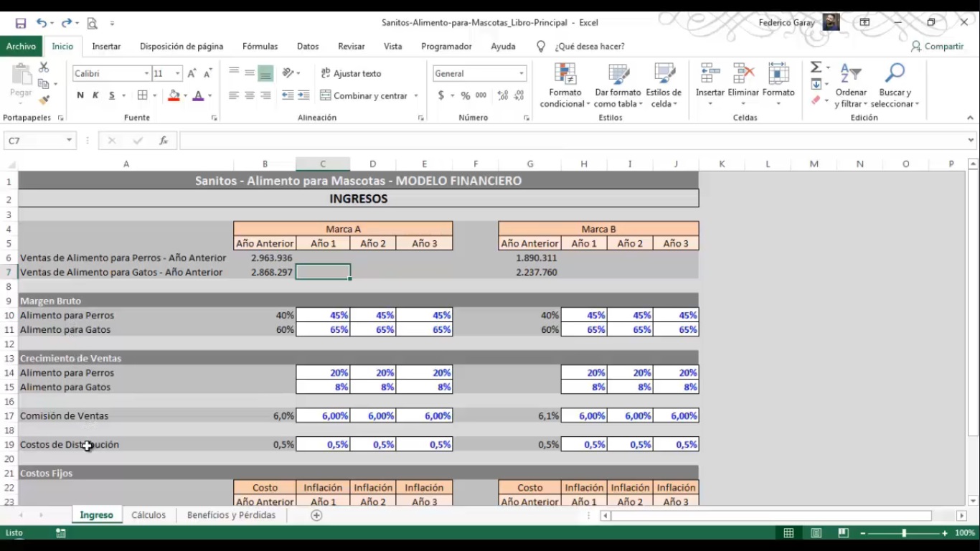The width and height of the screenshot is (980, 551).
Task: Toggle underline S formatting
Action: [x=112, y=95]
